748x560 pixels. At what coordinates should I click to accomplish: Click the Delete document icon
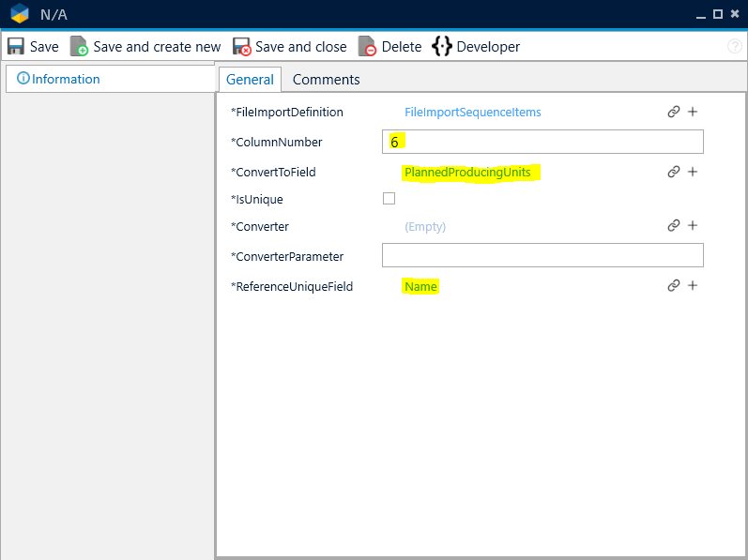[367, 47]
